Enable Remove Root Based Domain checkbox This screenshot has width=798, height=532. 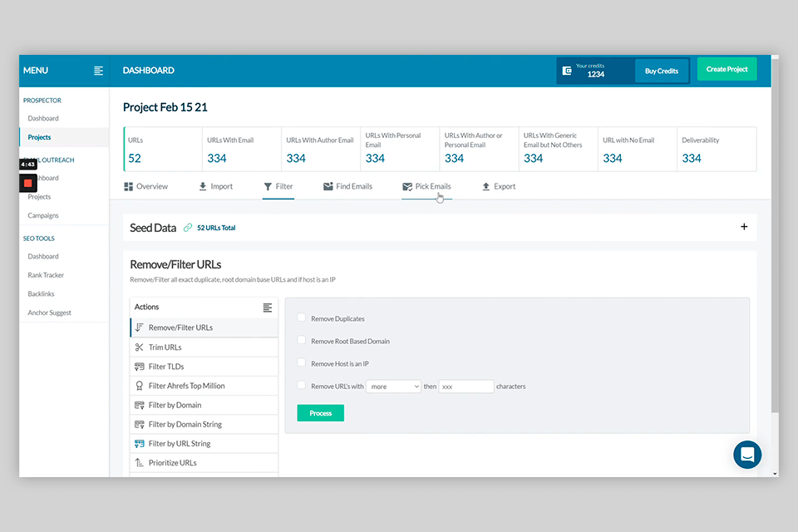pos(301,340)
